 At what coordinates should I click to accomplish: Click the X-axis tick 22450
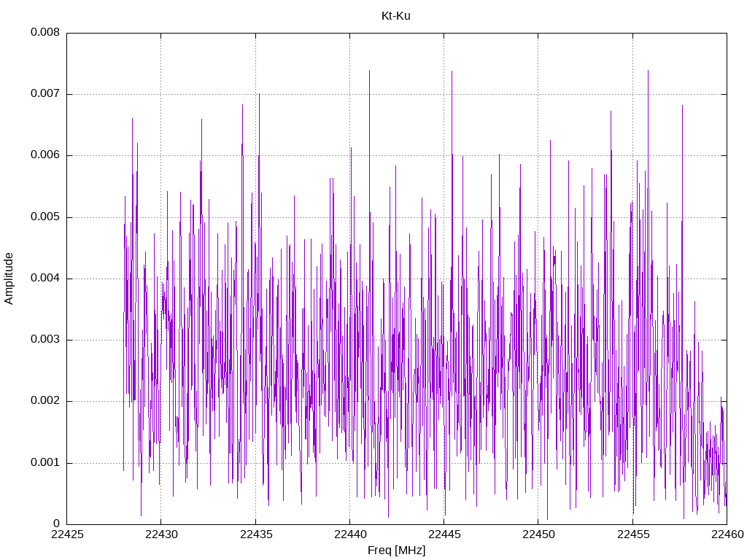click(x=539, y=534)
